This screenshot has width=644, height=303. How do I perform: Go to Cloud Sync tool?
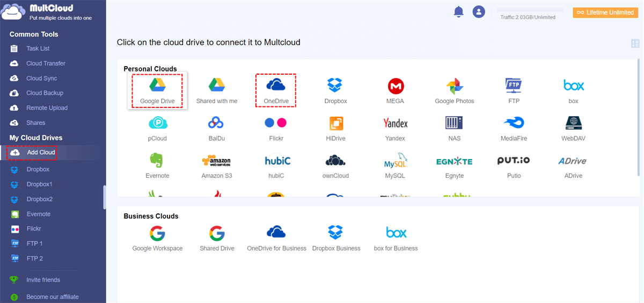click(41, 78)
